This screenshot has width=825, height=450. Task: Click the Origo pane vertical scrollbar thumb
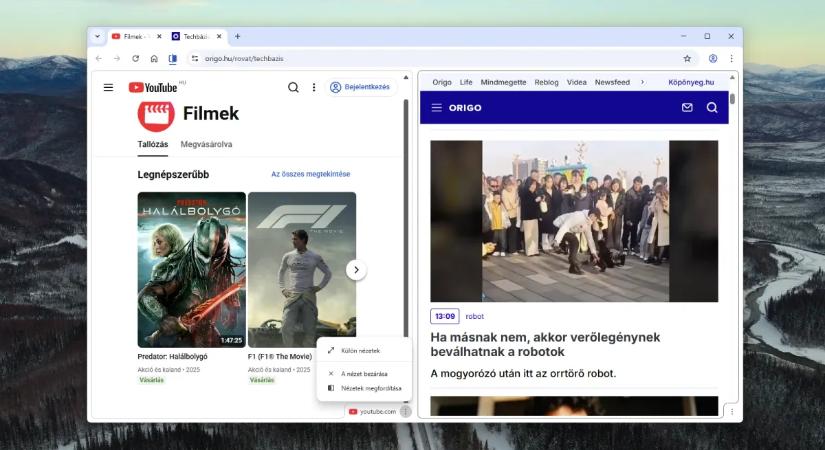pyautogui.click(x=732, y=99)
